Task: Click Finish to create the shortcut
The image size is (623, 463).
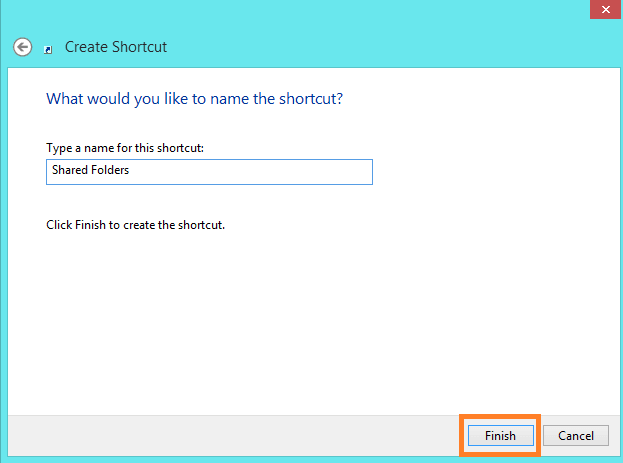Action: 500,436
